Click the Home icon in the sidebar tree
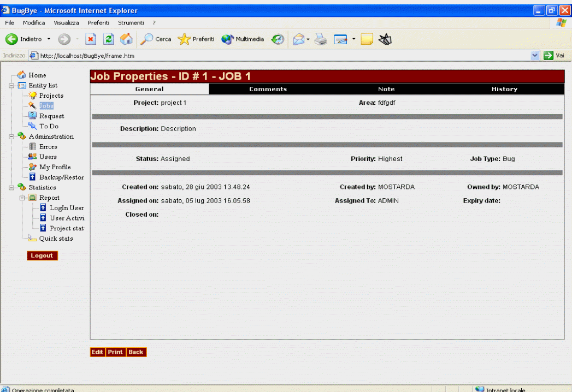This screenshot has height=392, width=572. pyautogui.click(x=22, y=75)
